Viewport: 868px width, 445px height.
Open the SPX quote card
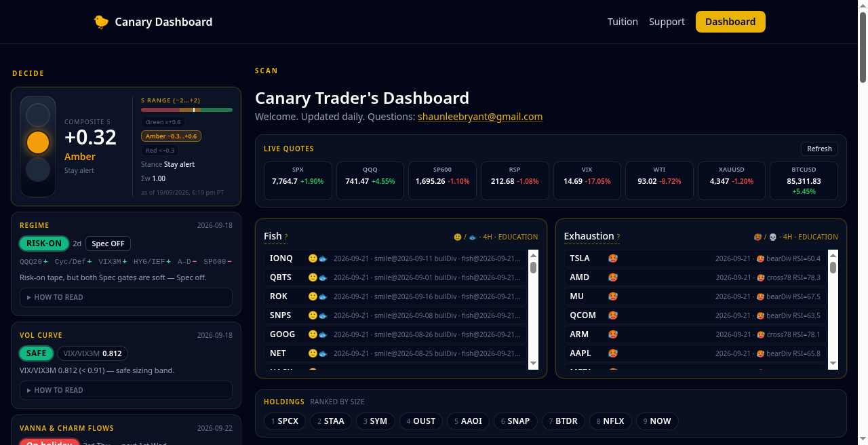(298, 181)
